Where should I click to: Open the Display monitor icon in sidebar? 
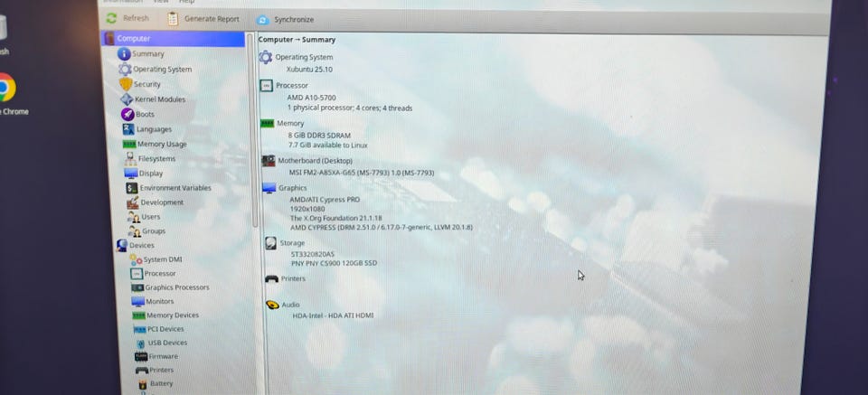pos(131,174)
